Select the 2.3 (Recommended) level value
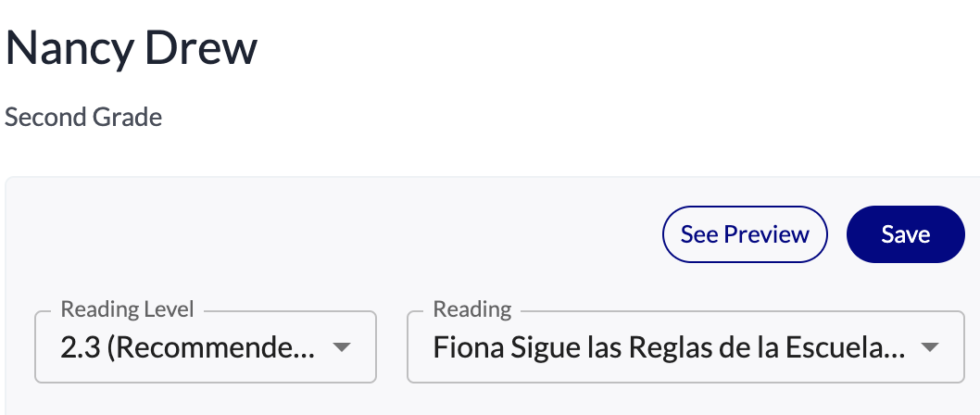Image resolution: width=980 pixels, height=415 pixels. [x=187, y=348]
